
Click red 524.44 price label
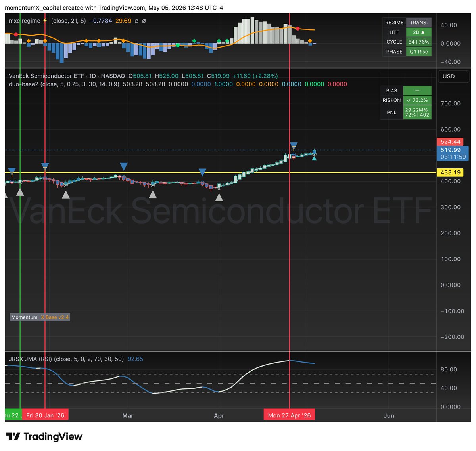click(451, 141)
